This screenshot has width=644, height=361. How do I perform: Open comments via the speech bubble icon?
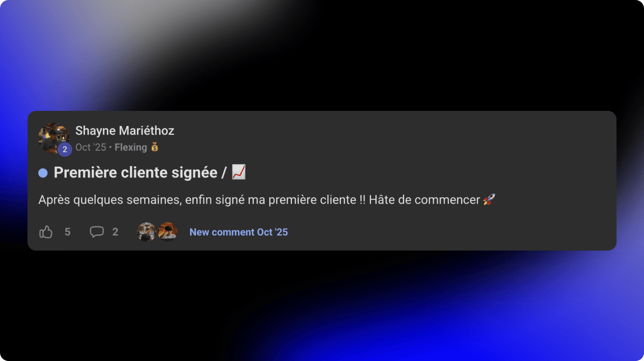click(x=97, y=232)
